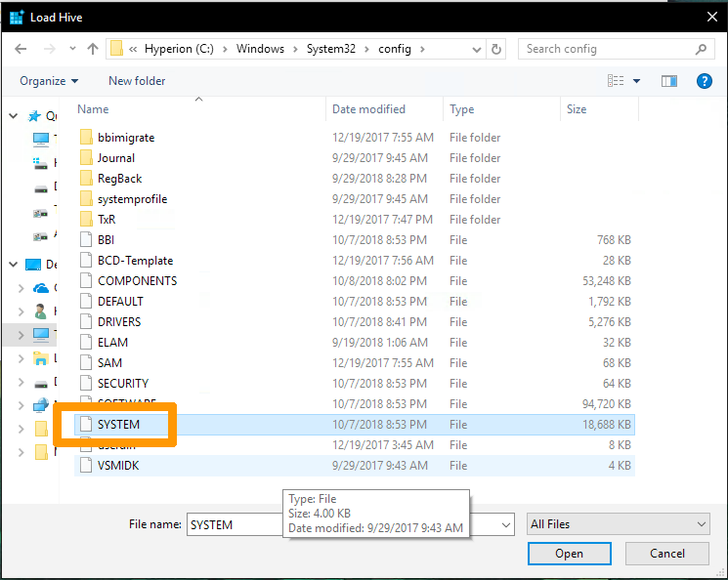This screenshot has height=580, width=728.
Task: Open the All Files type dropdown
Action: pos(618,524)
